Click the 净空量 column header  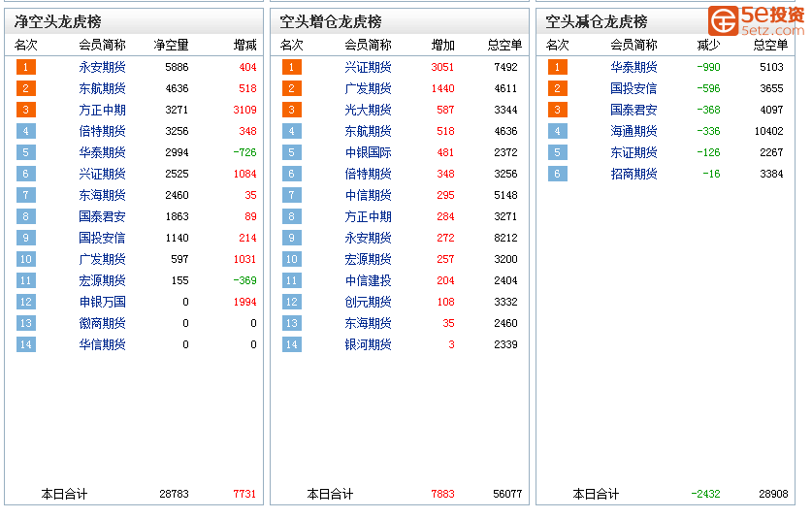pos(172,45)
